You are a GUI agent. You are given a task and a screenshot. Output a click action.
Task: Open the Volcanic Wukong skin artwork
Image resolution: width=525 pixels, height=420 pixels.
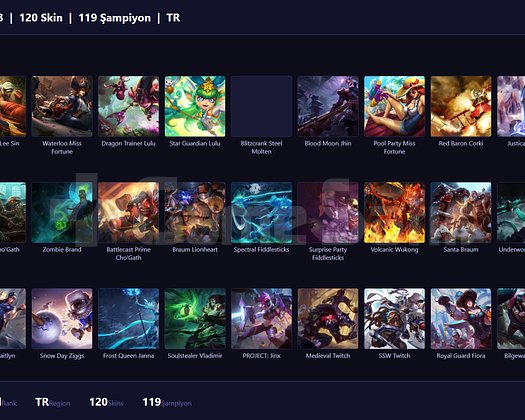[x=394, y=212]
